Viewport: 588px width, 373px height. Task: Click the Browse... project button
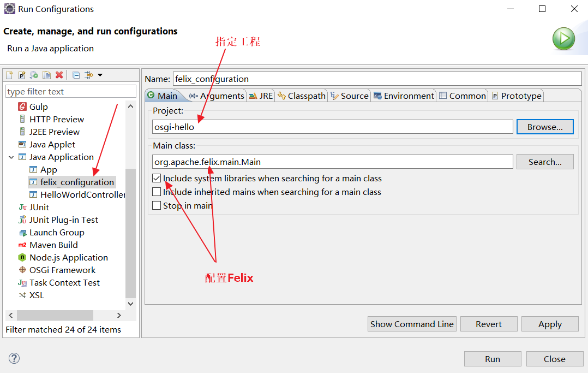point(545,127)
